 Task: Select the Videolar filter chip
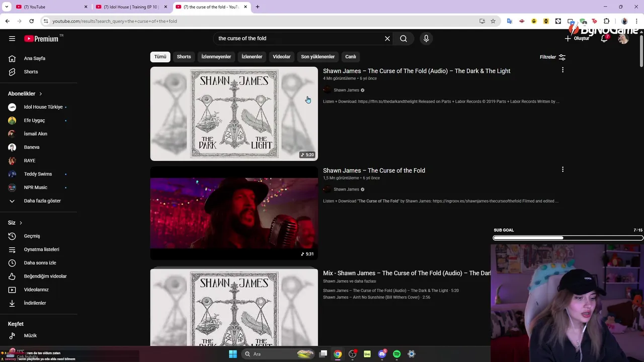pyautogui.click(x=282, y=57)
